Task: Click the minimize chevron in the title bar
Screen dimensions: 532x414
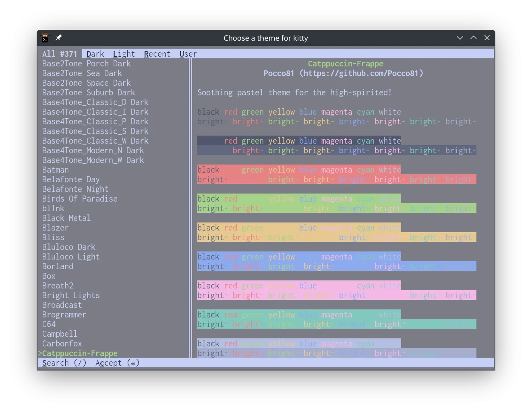Action: point(460,38)
